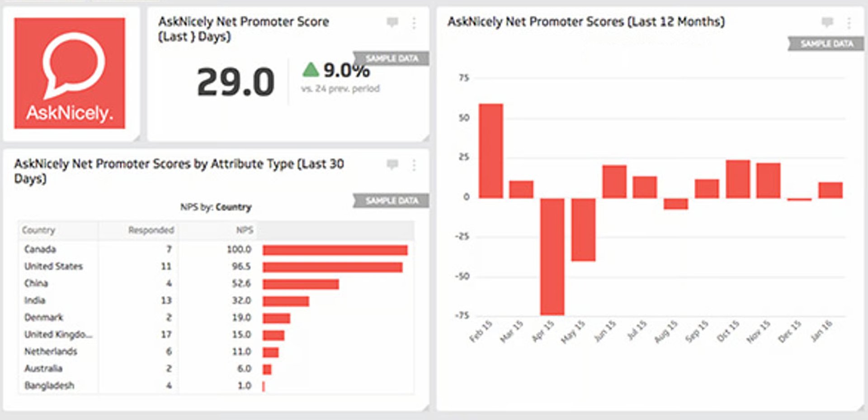Open the kebab menu on the Last 12 Months chart
868x420 pixels.
849,22
